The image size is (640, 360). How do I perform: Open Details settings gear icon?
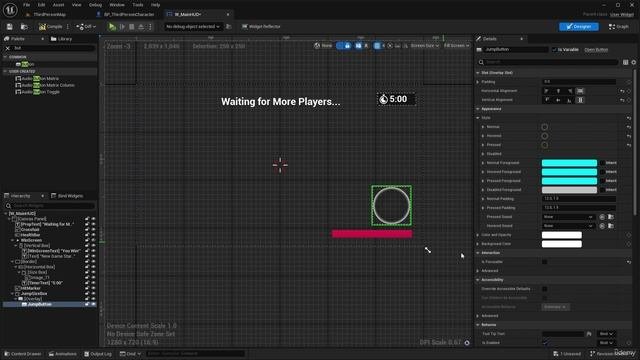pos(633,62)
